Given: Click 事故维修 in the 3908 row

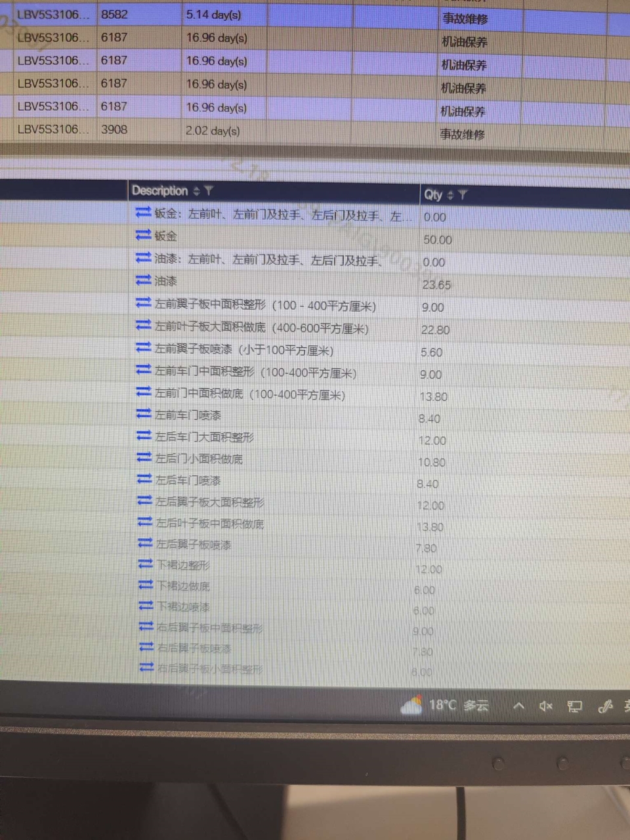Looking at the screenshot, I should [x=463, y=134].
